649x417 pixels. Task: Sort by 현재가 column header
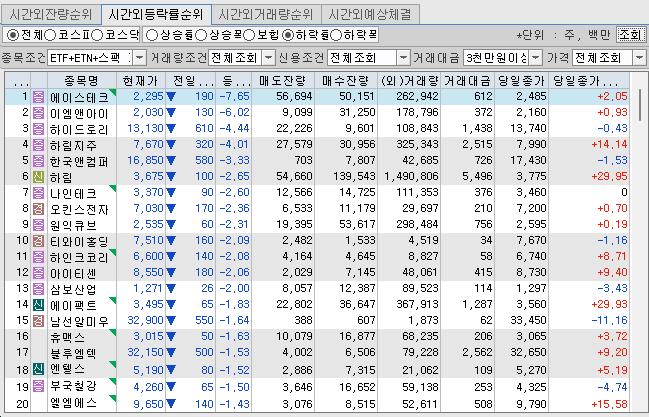pos(141,81)
